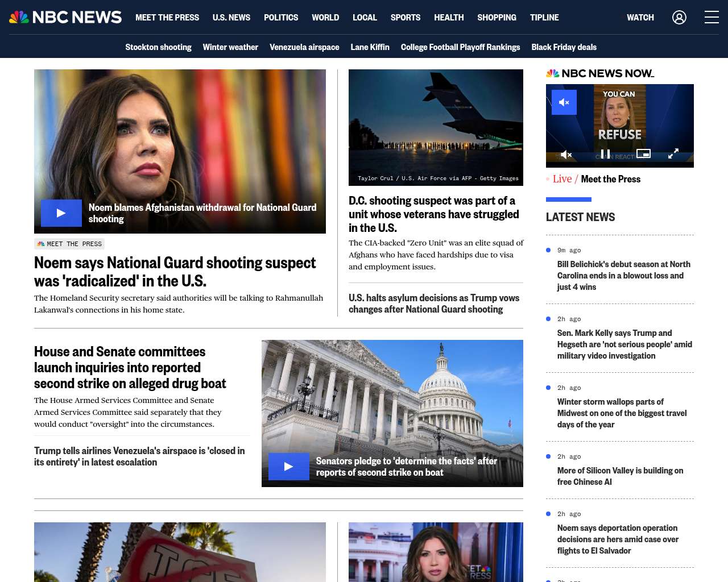Play the Senators pledge video
Viewport: 728px width, 582px height.
[x=289, y=467]
